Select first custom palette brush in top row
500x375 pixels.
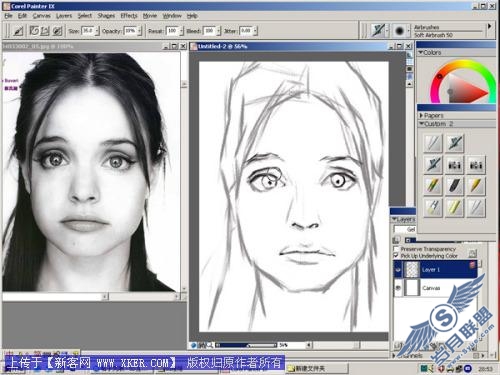coord(433,143)
